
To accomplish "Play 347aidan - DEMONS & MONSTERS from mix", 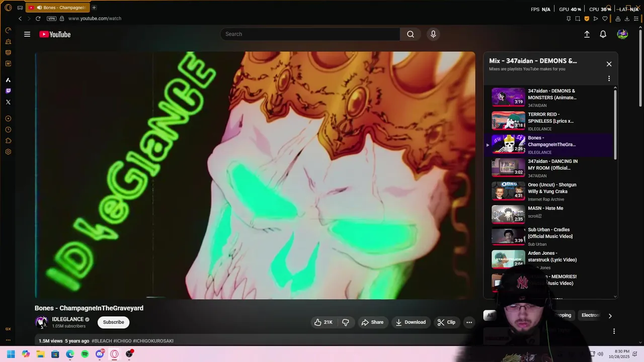I will click(548, 98).
